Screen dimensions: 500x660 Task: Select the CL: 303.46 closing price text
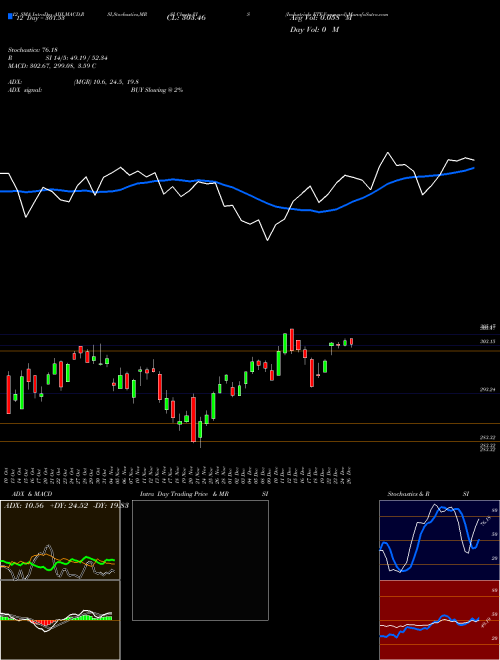(186, 18)
